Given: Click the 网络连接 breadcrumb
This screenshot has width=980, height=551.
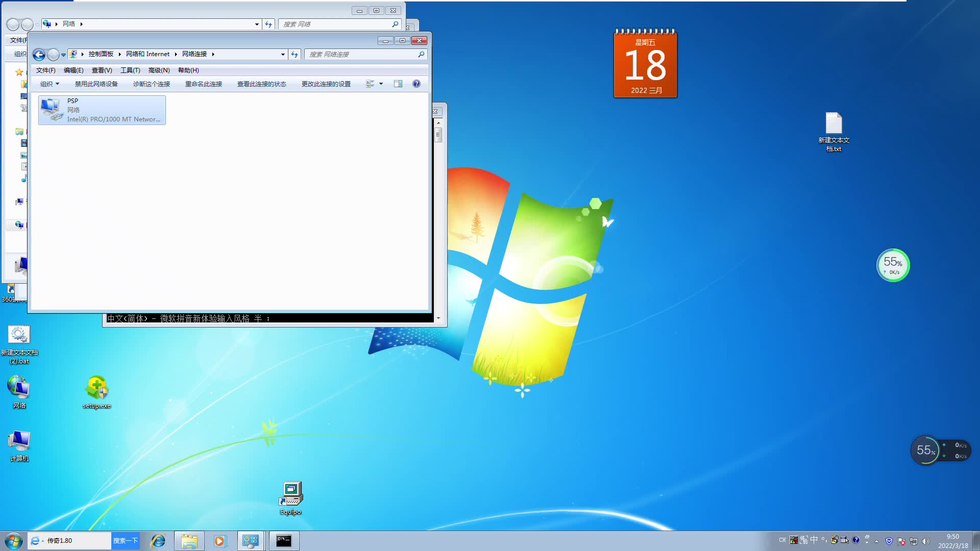Looking at the screenshot, I should 194,54.
